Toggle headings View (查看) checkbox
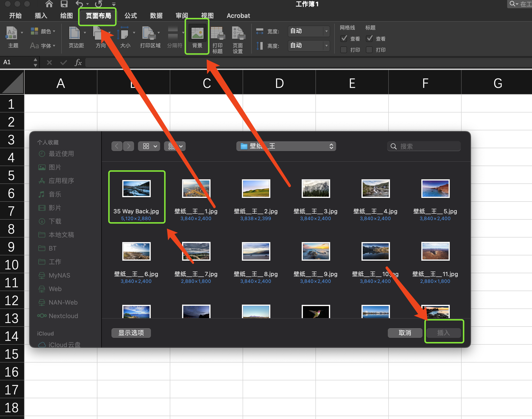The width and height of the screenshot is (532, 419). point(369,39)
